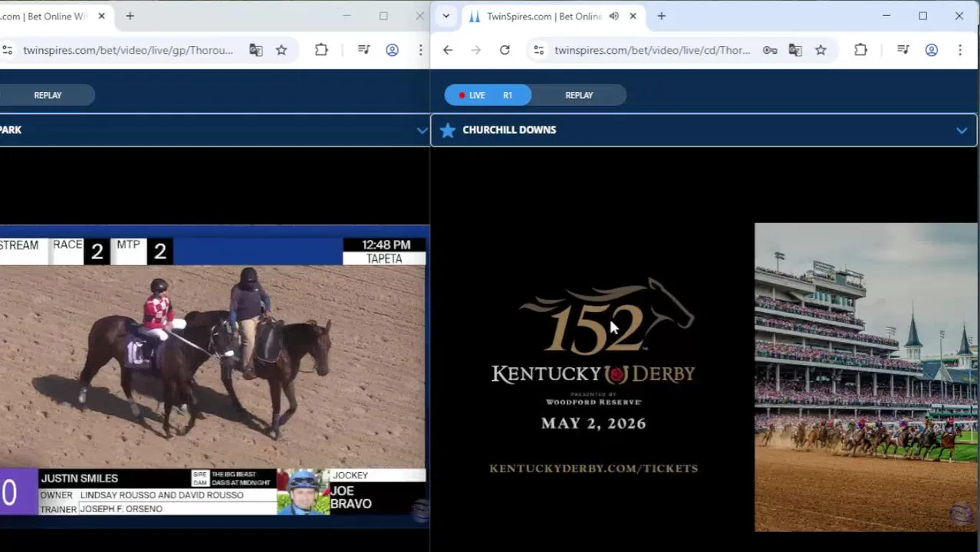Screen dimensions: 980x552
Task: Click "LINDSAY ROUSSO AND DAVID ROUSSO" owner text
Action: [162, 495]
